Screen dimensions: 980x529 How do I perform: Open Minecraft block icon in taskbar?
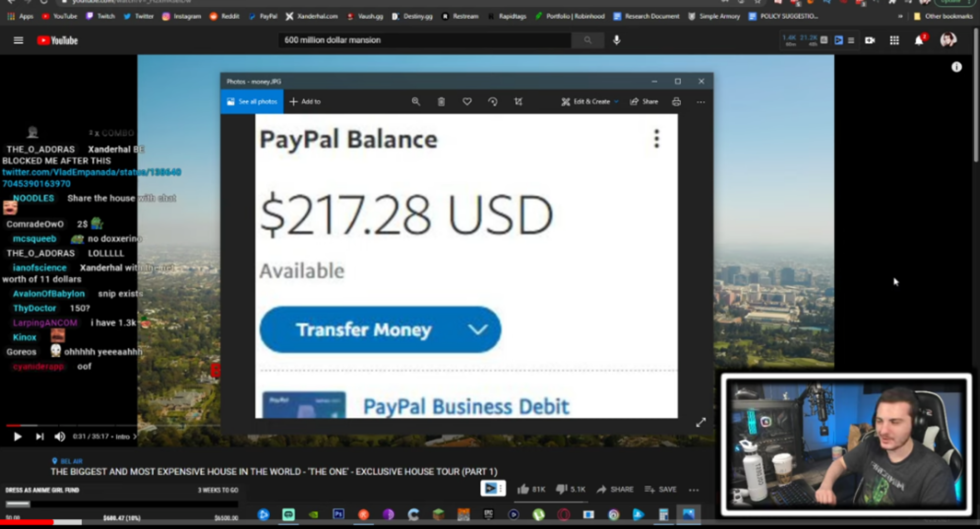438,514
